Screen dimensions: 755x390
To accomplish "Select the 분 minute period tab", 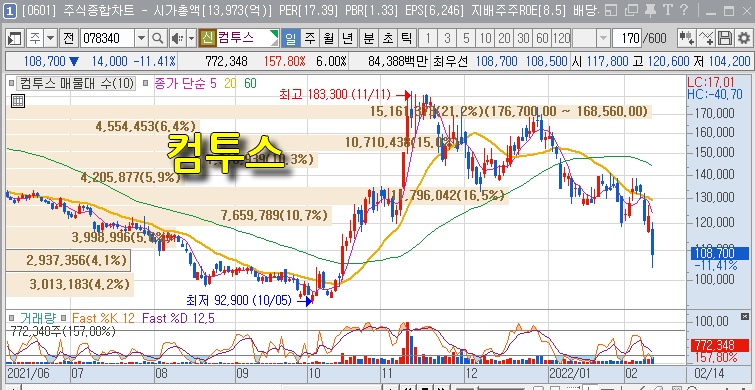I will pos(368,38).
